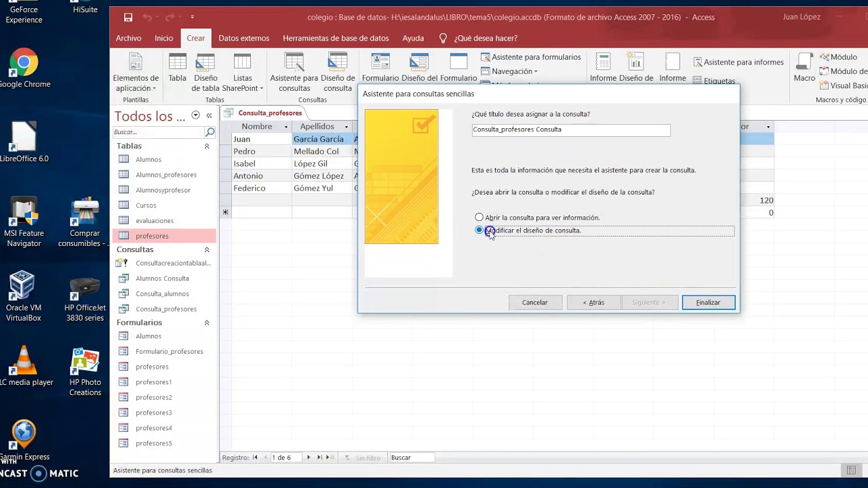Go to first record navigation arrow

(x=255, y=457)
